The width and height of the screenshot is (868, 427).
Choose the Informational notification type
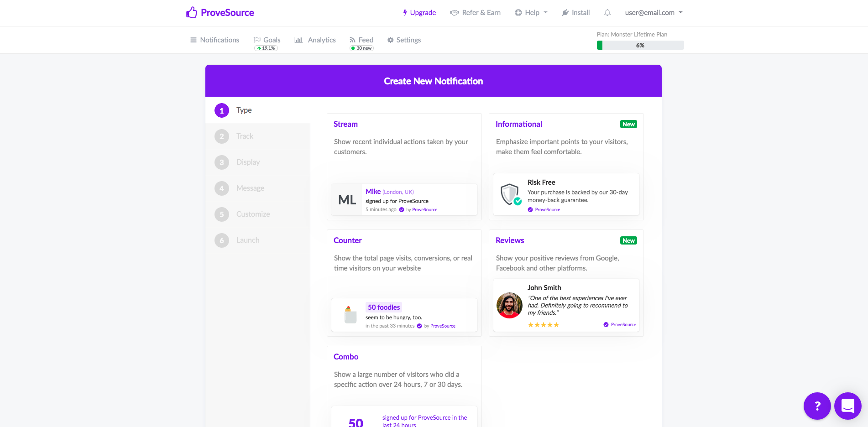(x=566, y=167)
